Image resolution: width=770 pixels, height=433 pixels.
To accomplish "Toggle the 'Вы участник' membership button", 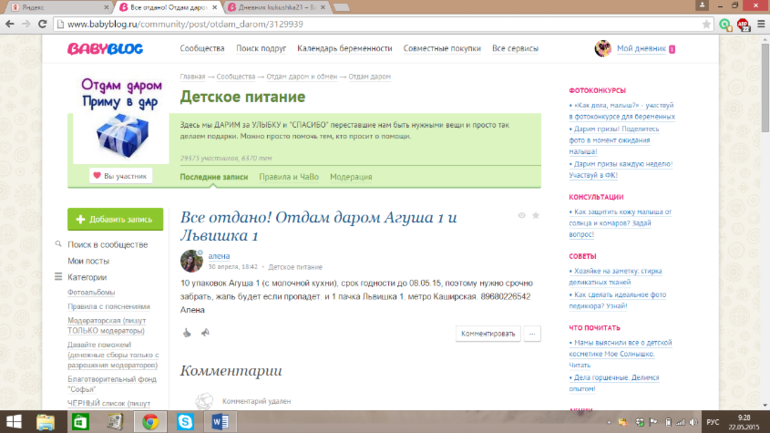I will (x=120, y=176).
